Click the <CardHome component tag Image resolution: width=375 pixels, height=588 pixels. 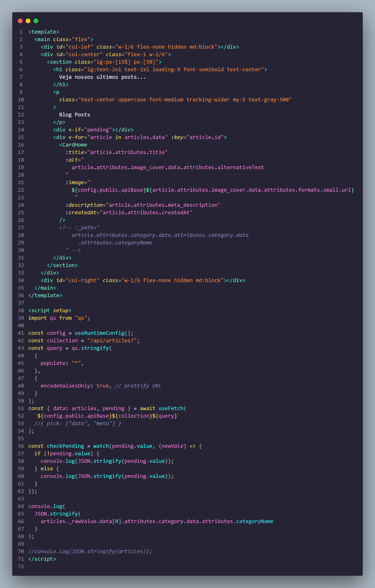pos(73,145)
